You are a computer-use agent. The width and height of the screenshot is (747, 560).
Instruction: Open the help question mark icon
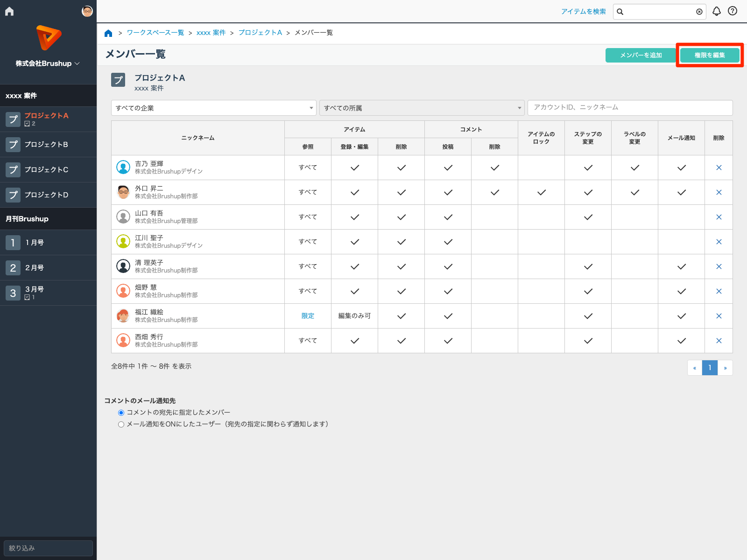[733, 11]
